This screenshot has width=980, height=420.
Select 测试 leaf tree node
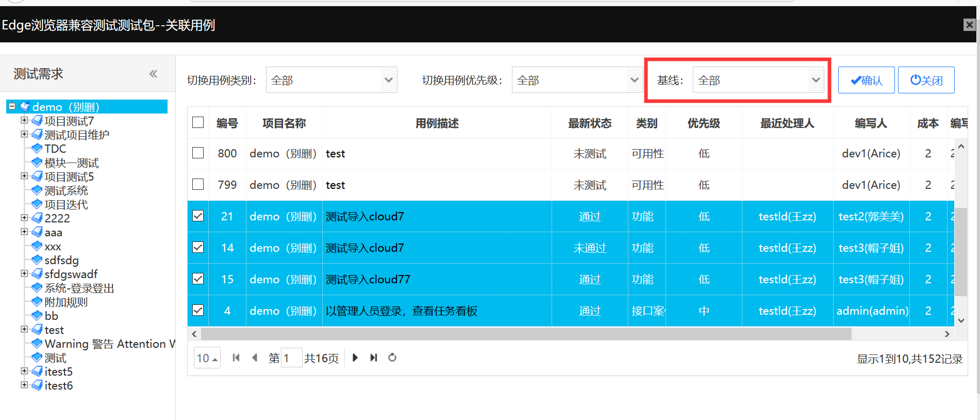point(55,358)
